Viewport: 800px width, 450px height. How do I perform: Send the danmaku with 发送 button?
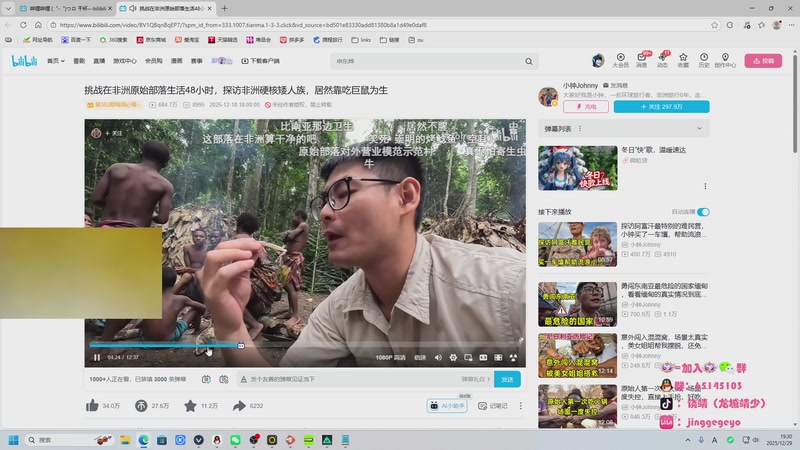(507, 379)
